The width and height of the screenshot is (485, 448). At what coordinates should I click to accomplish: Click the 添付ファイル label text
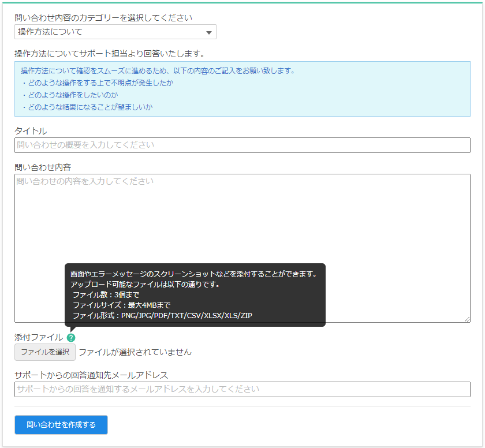coord(39,338)
